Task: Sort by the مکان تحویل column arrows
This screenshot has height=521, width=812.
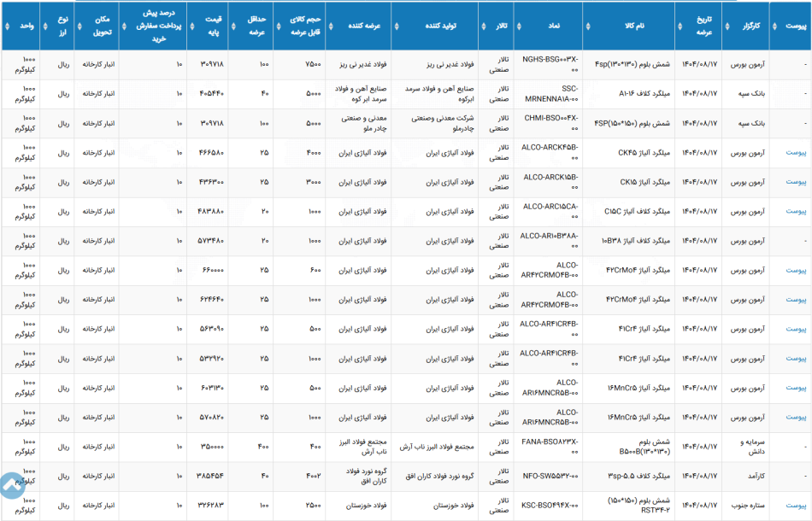Action: point(79,26)
